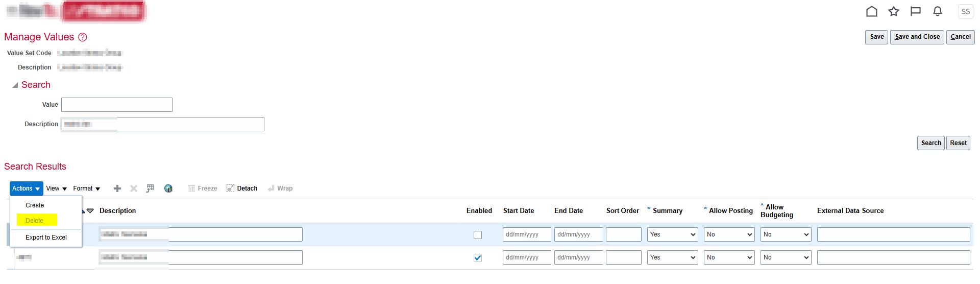Focus second row Sort Order field

click(x=624, y=257)
